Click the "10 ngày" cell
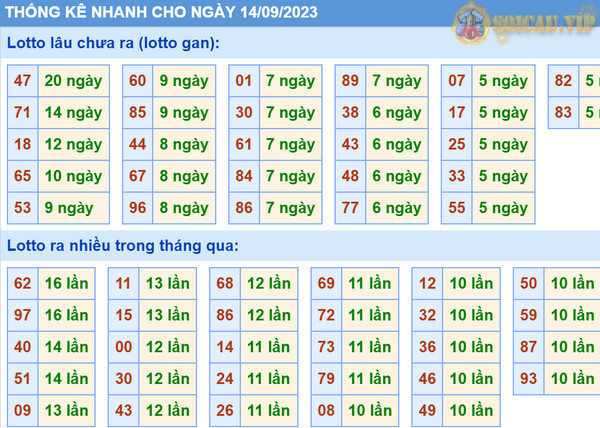The image size is (600, 428). tap(73, 176)
